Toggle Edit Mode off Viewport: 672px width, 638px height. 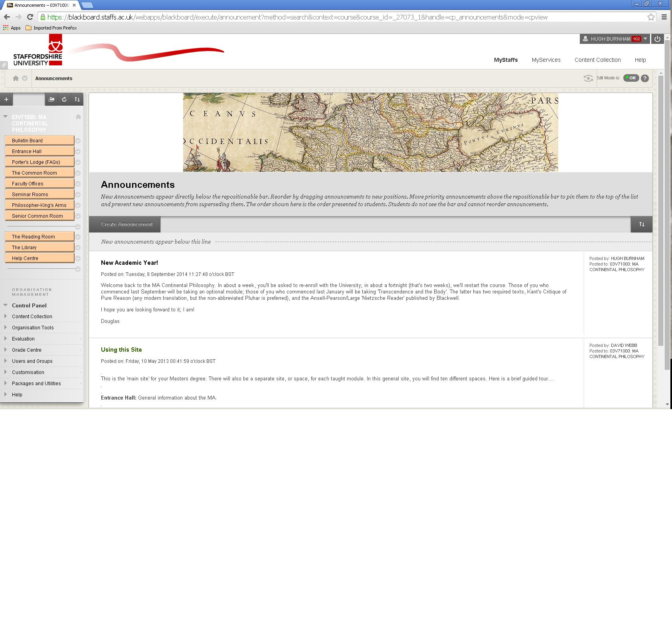631,78
